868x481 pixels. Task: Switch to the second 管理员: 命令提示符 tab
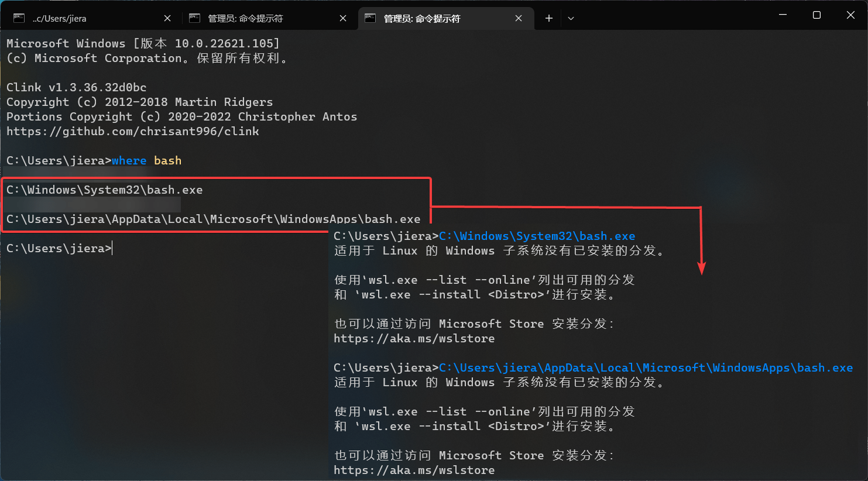tap(269, 18)
